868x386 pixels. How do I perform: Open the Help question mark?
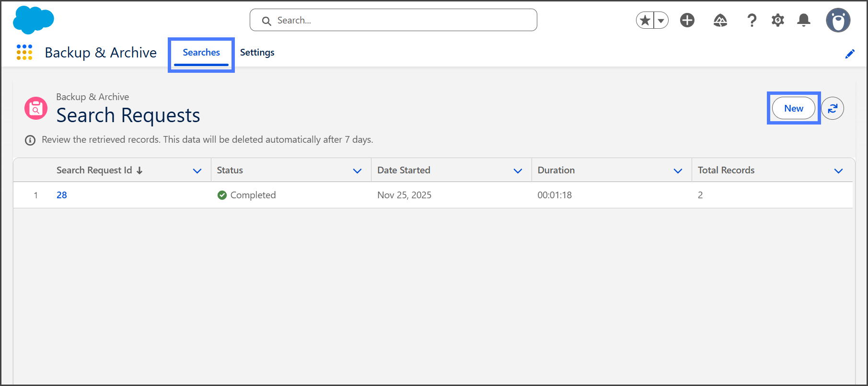coord(752,20)
